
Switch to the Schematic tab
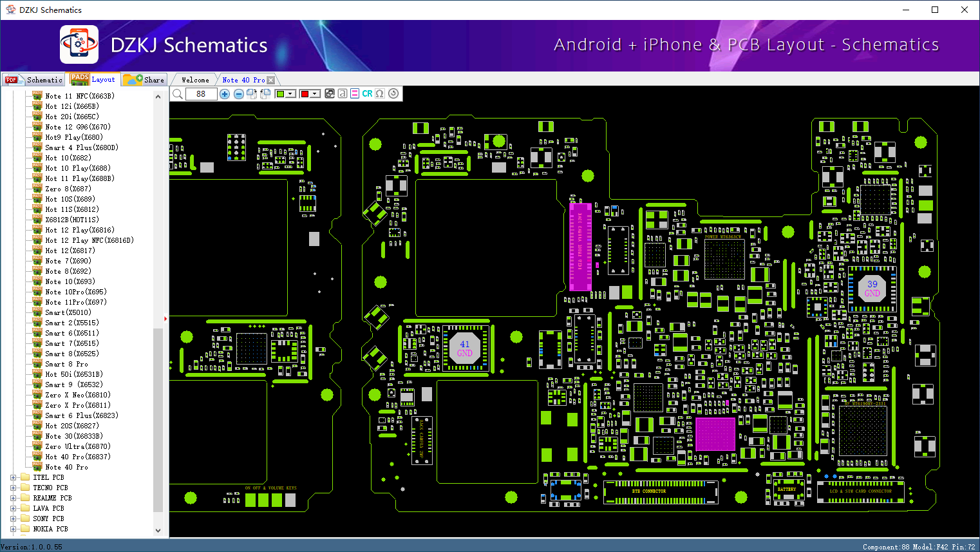point(33,80)
